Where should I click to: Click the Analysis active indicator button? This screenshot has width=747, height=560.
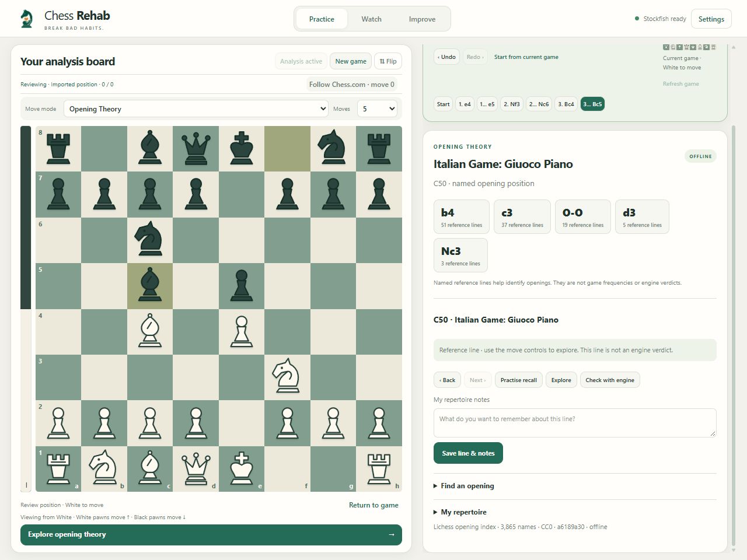pos(301,61)
